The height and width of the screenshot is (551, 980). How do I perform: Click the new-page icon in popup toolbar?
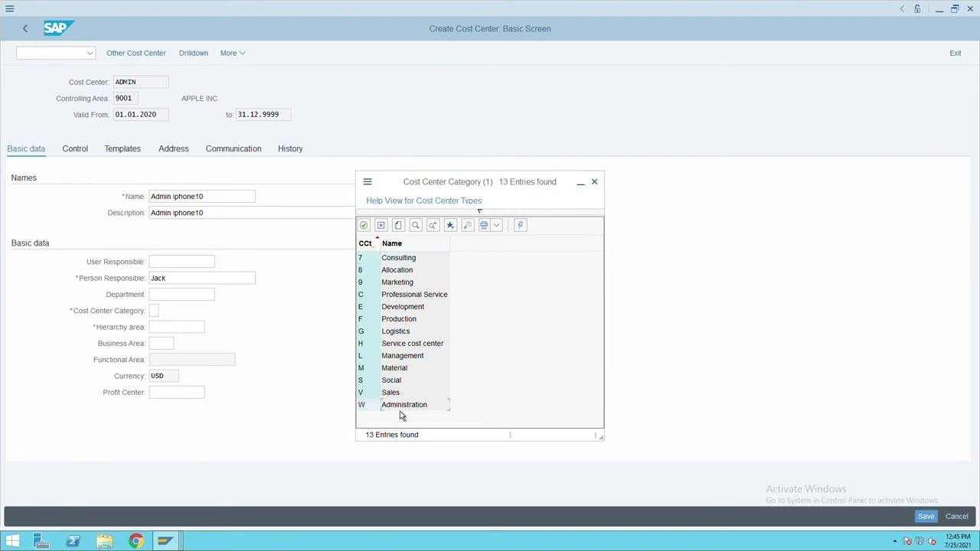point(398,225)
